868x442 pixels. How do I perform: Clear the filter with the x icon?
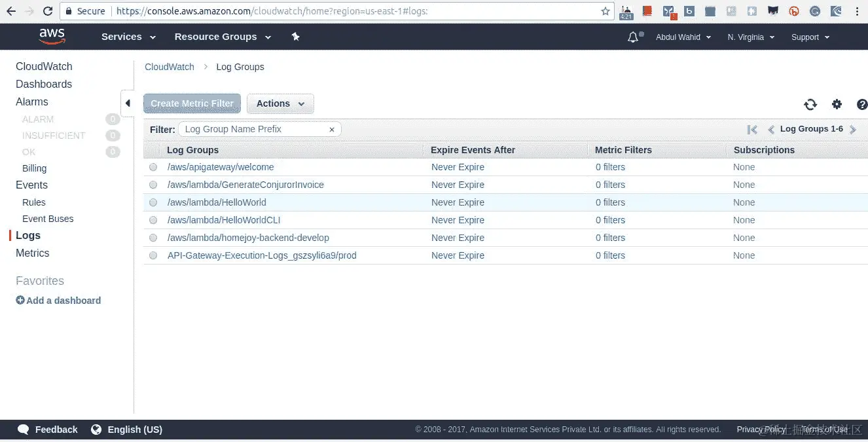[332, 130]
